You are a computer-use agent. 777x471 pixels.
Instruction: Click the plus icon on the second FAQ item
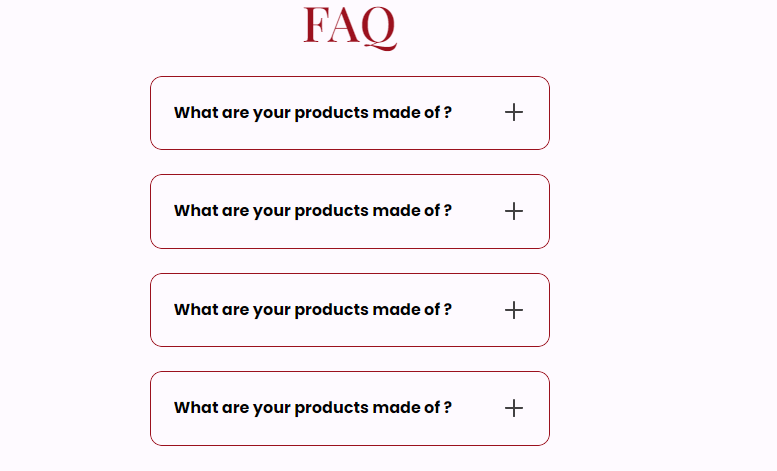coord(514,211)
